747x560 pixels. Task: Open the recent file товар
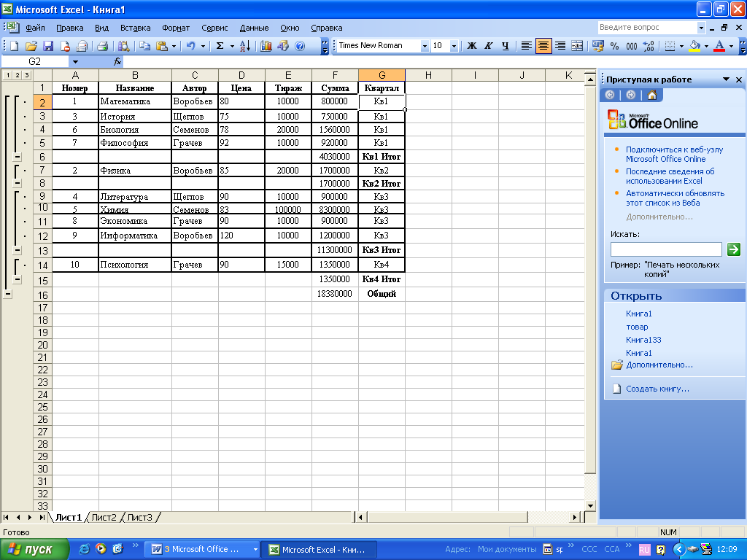click(x=637, y=327)
